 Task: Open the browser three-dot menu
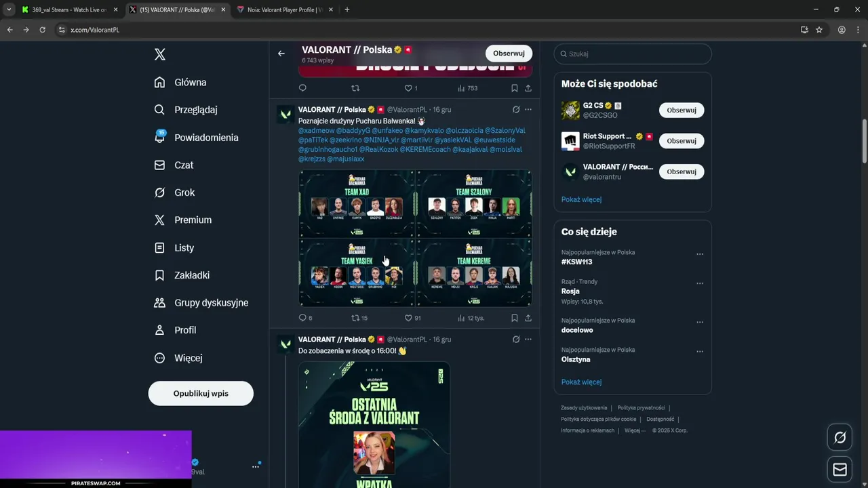(859, 30)
